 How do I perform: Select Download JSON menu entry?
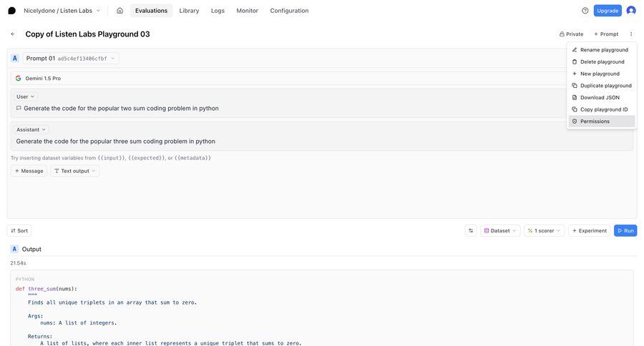click(x=601, y=97)
